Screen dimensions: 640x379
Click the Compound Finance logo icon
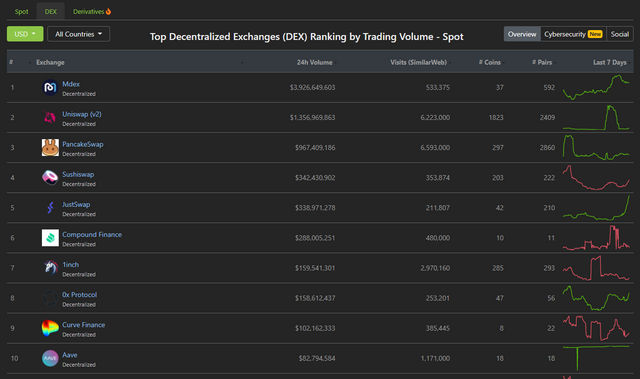pyautogui.click(x=50, y=238)
